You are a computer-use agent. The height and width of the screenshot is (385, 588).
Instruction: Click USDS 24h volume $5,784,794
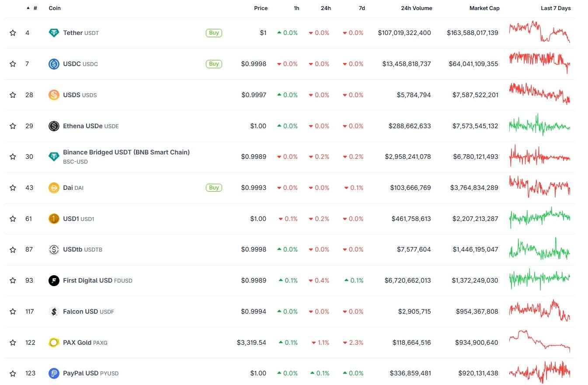pos(414,95)
